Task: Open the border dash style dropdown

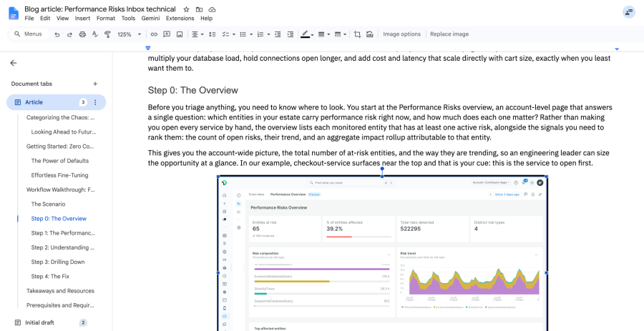Action: click(x=341, y=34)
